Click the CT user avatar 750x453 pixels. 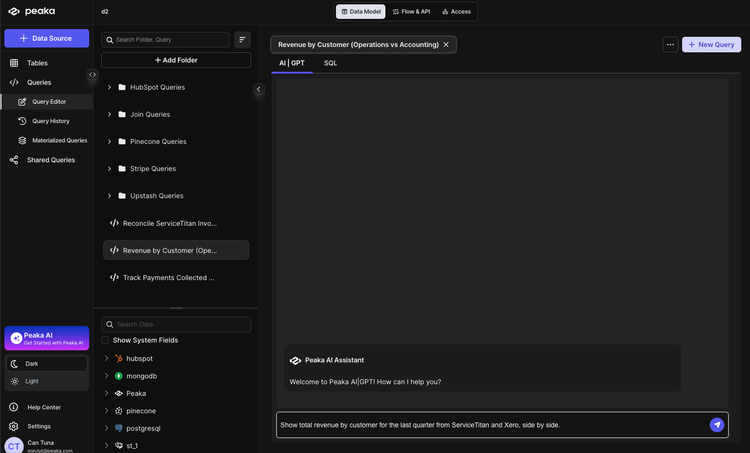(x=14, y=446)
